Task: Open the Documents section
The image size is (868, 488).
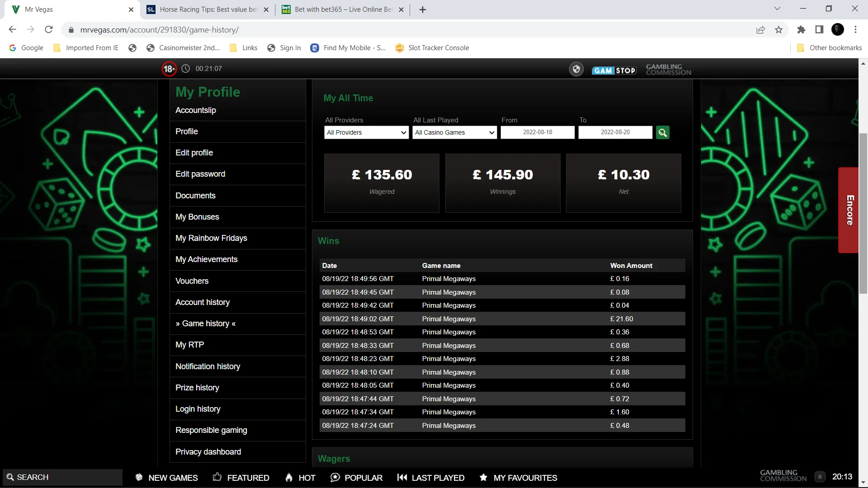Action: click(x=195, y=196)
